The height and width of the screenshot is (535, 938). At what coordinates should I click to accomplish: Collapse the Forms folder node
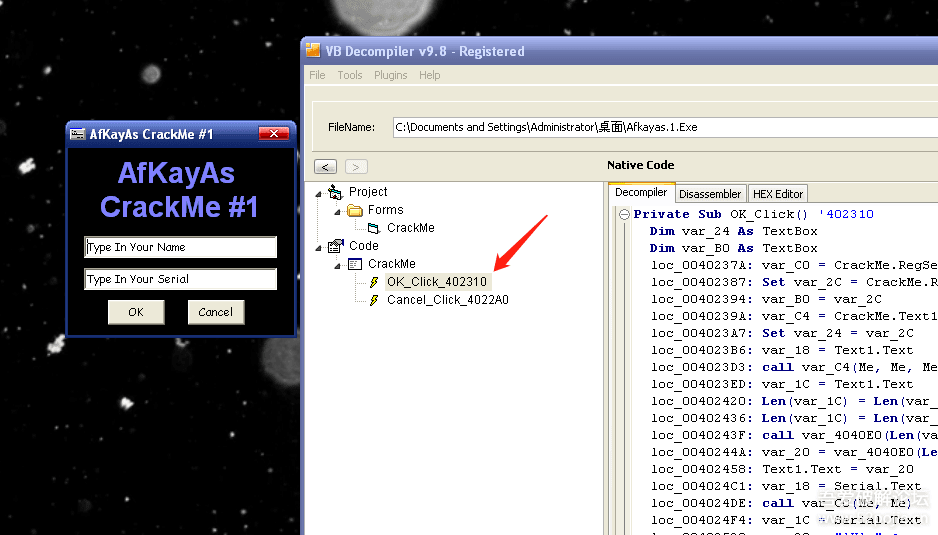(338, 211)
